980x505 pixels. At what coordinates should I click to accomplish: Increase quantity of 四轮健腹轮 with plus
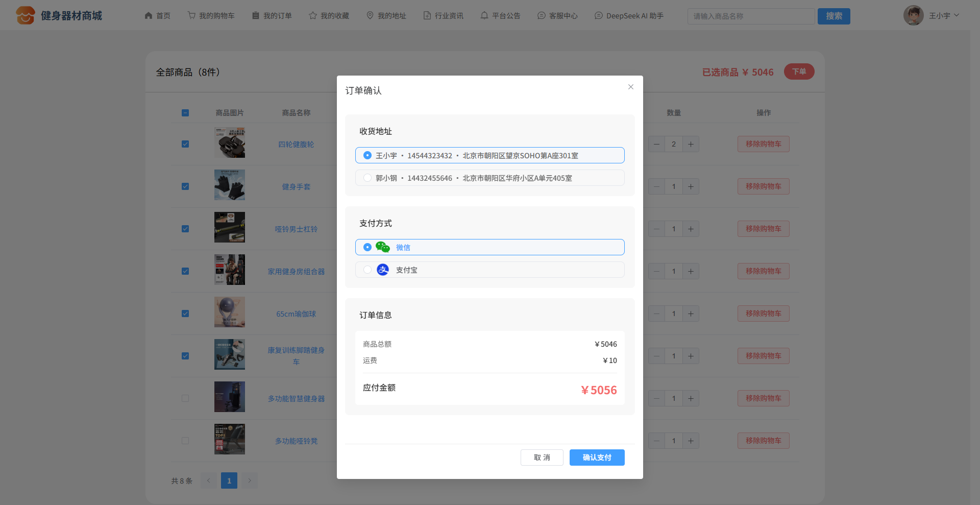691,144
